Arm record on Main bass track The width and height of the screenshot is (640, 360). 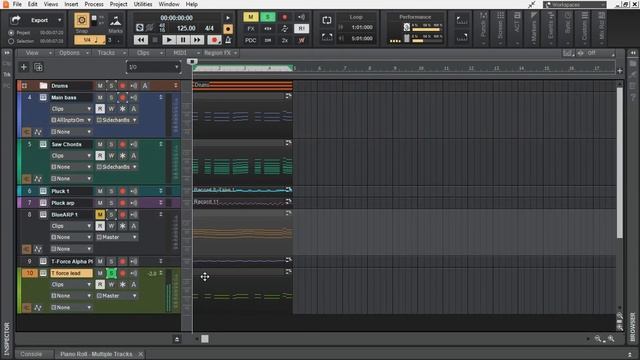pos(122,98)
